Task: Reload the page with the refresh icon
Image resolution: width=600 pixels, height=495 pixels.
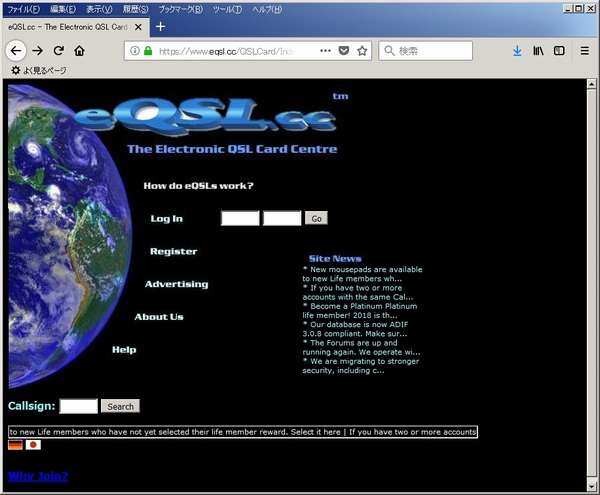Action: point(59,50)
